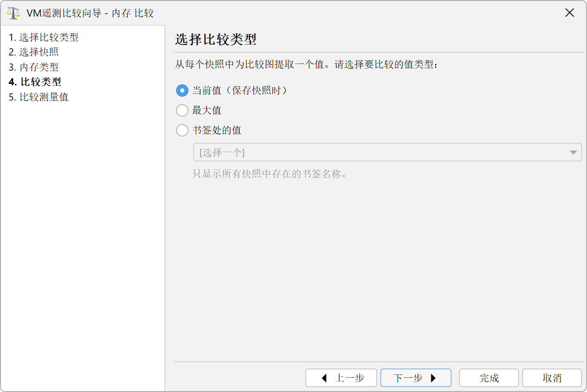
Task: Click the balance scale icon in title bar
Action: tap(13, 13)
